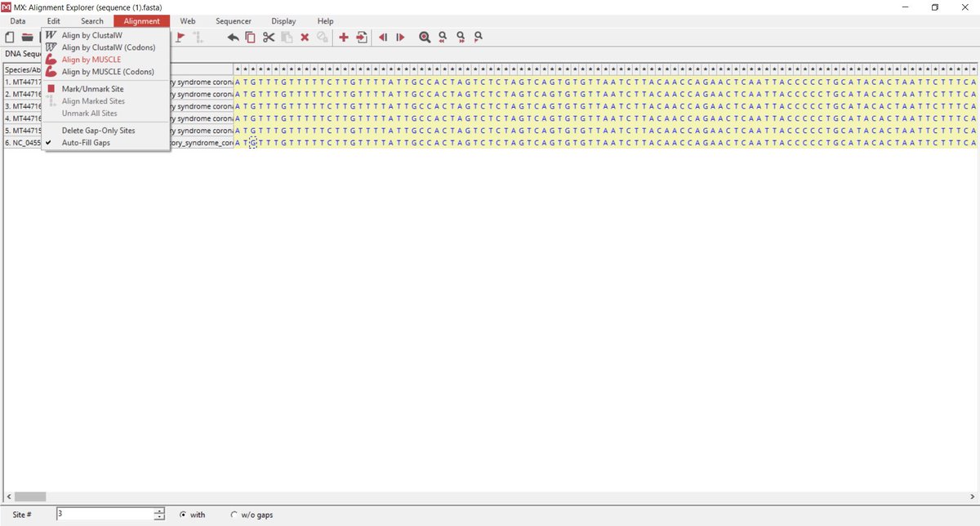Choose Align by MUSCLE

[x=91, y=60]
